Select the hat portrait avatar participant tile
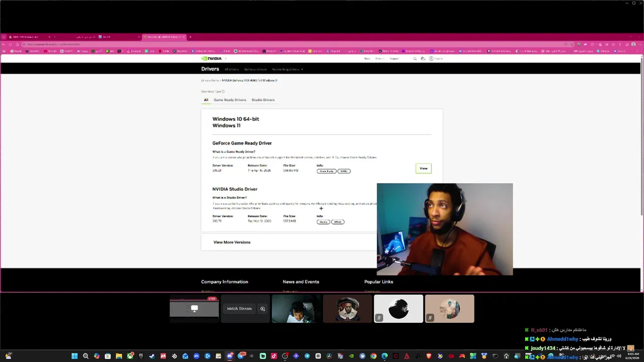Image resolution: width=644 pixels, height=362 pixels. pos(348,309)
